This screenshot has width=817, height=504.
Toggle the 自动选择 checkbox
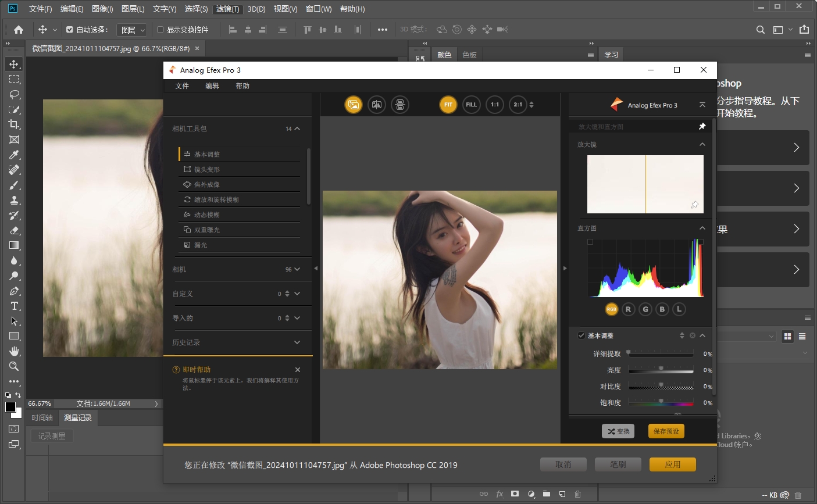pos(70,30)
